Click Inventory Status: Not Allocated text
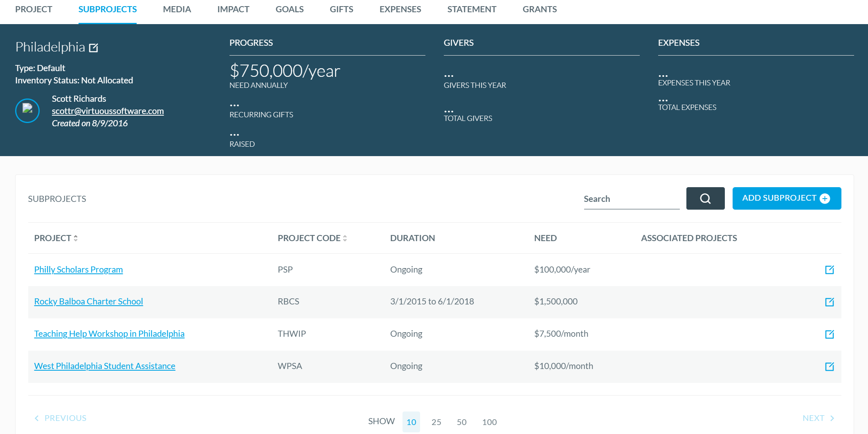Screen dimensions: 868x434 [74, 81]
